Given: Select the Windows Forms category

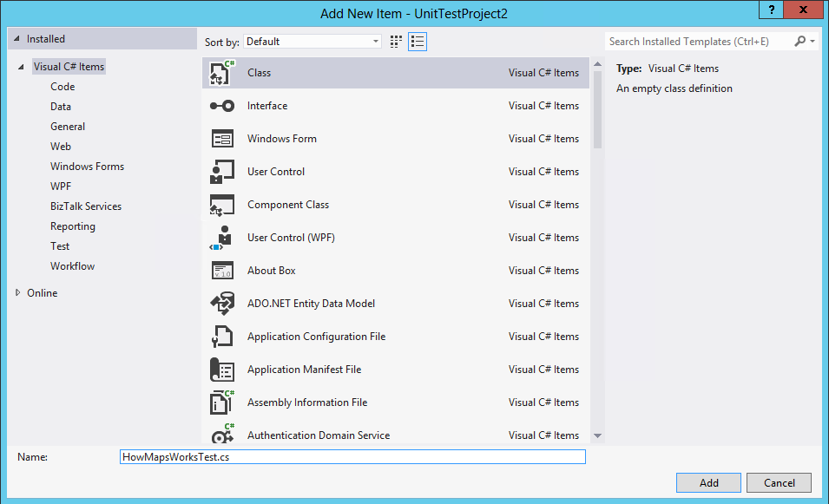Looking at the screenshot, I should [87, 167].
